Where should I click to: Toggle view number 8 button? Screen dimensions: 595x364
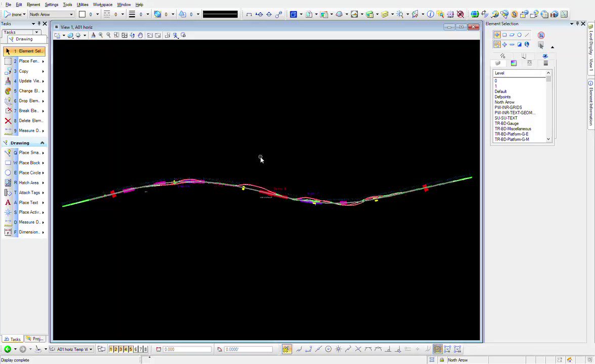(x=145, y=349)
